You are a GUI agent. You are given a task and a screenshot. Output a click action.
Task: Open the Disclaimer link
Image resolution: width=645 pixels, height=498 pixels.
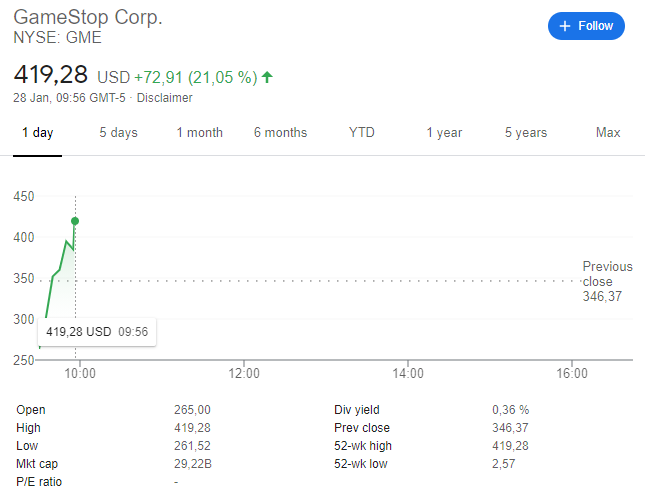click(x=164, y=98)
